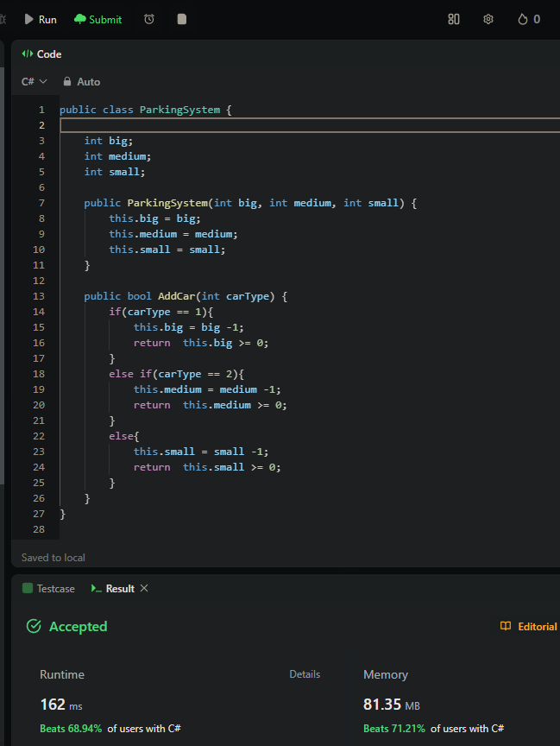This screenshot has height=746, width=560.
Task: Open the timer alarm clock icon
Action: click(x=149, y=19)
